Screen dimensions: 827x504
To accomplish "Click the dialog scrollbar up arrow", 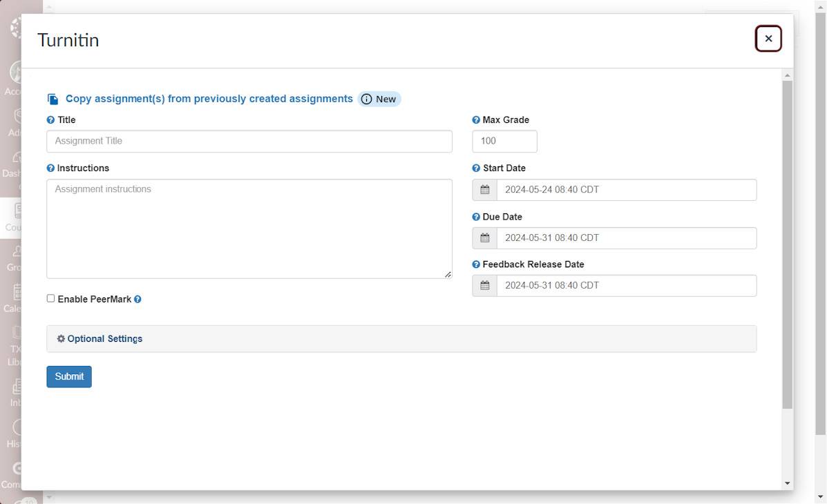I will [x=788, y=76].
